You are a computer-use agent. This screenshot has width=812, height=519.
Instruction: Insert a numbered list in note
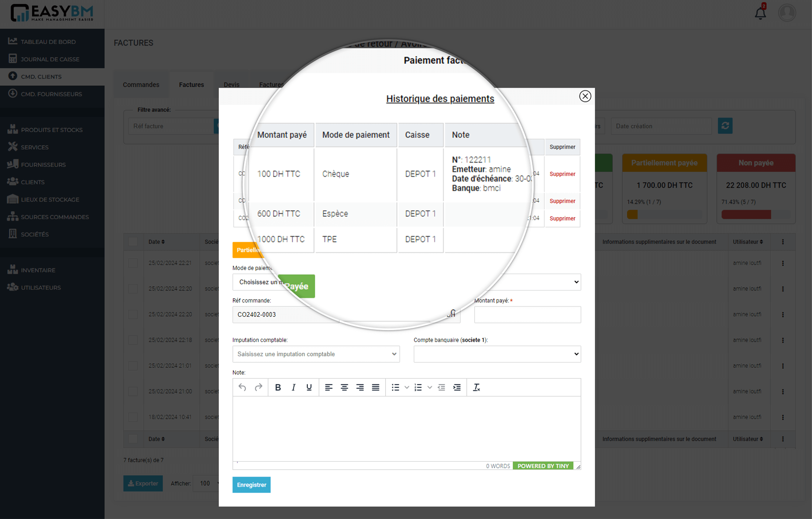(x=418, y=387)
